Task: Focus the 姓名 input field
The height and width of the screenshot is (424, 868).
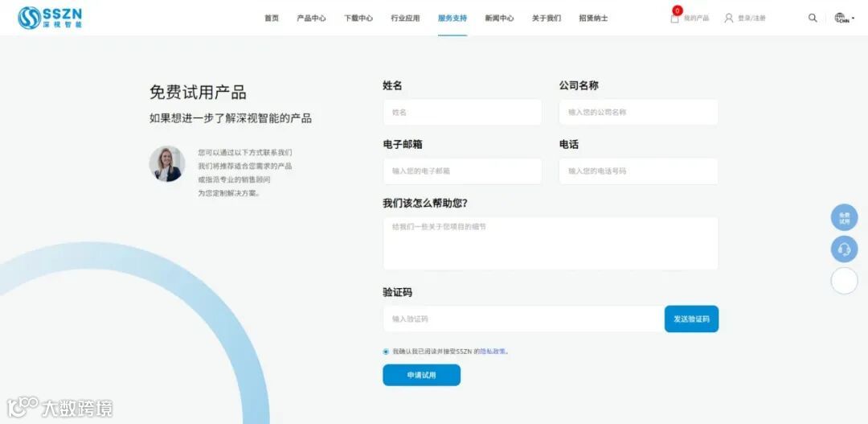Action: pyautogui.click(x=462, y=113)
